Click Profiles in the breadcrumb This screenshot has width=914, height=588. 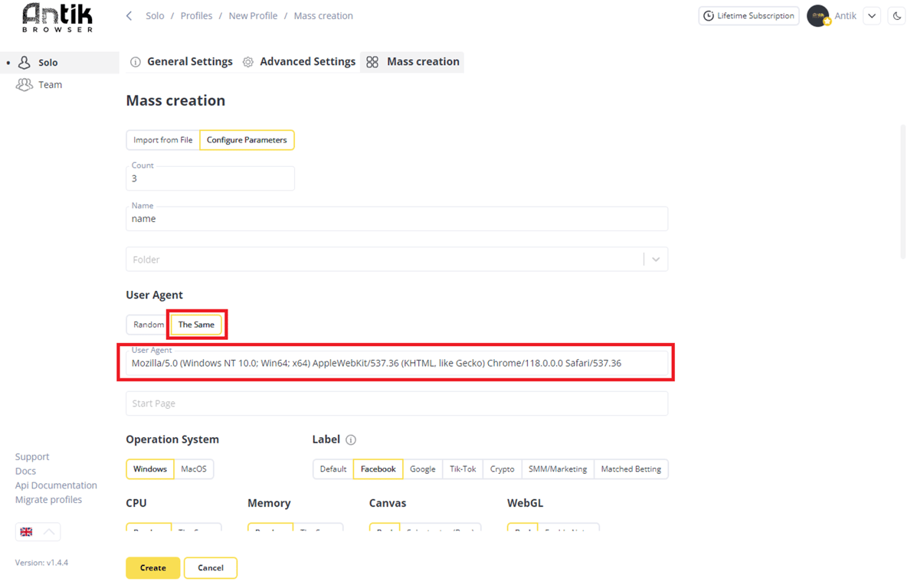pos(196,16)
